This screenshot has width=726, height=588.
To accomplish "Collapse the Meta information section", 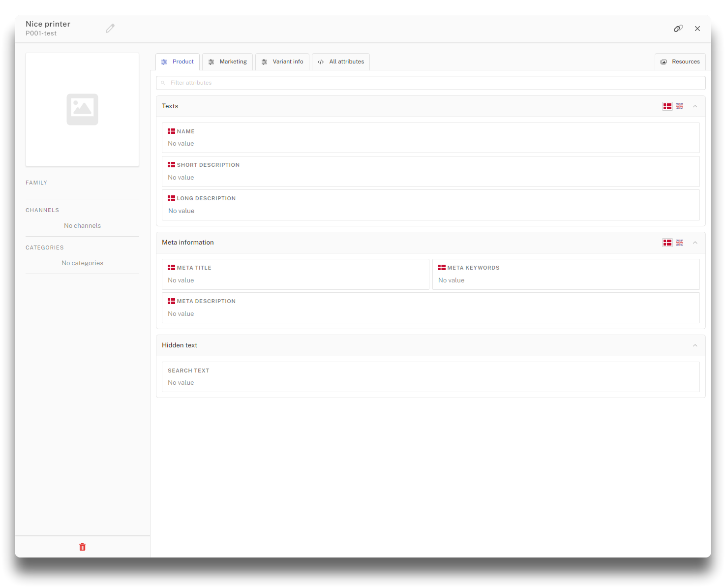I will point(695,243).
